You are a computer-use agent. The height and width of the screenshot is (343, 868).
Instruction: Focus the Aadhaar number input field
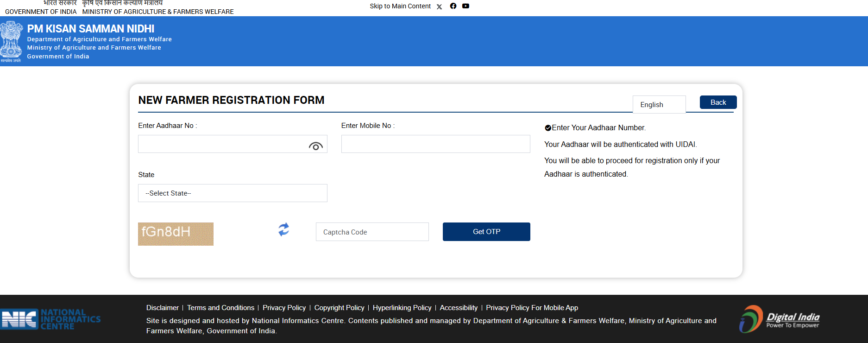pyautogui.click(x=222, y=144)
